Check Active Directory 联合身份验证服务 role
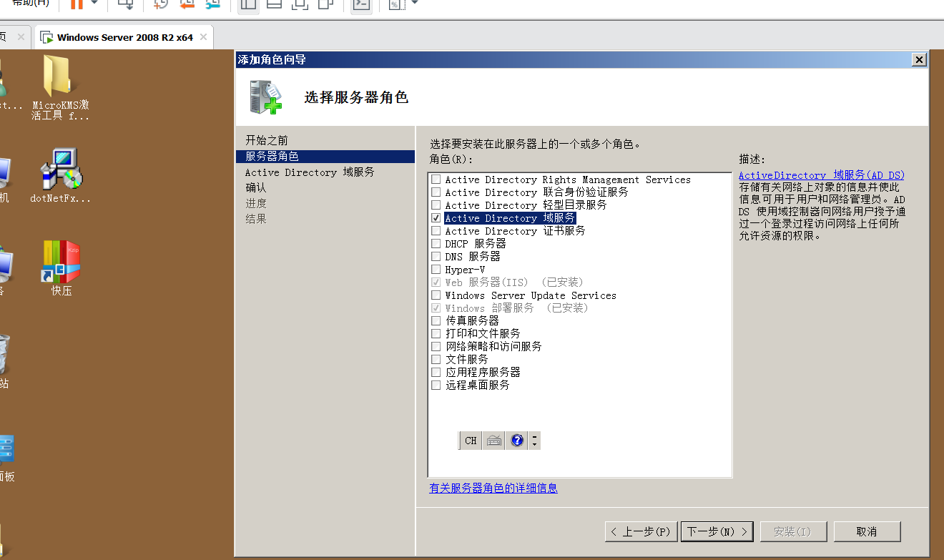 436,192
